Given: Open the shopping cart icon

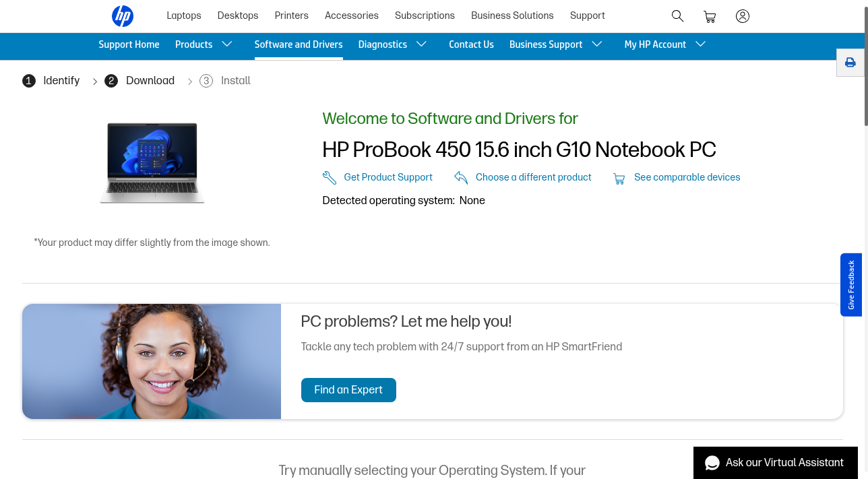Looking at the screenshot, I should point(710,16).
